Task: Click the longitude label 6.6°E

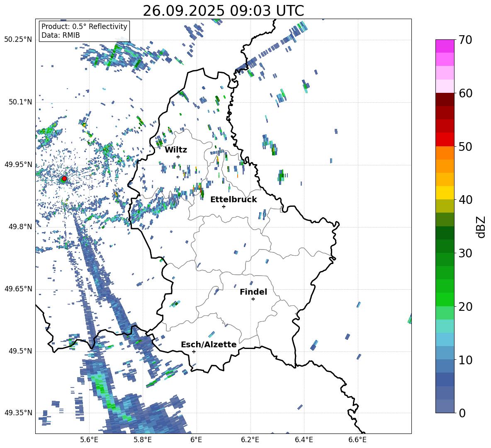Action: pyautogui.click(x=357, y=440)
